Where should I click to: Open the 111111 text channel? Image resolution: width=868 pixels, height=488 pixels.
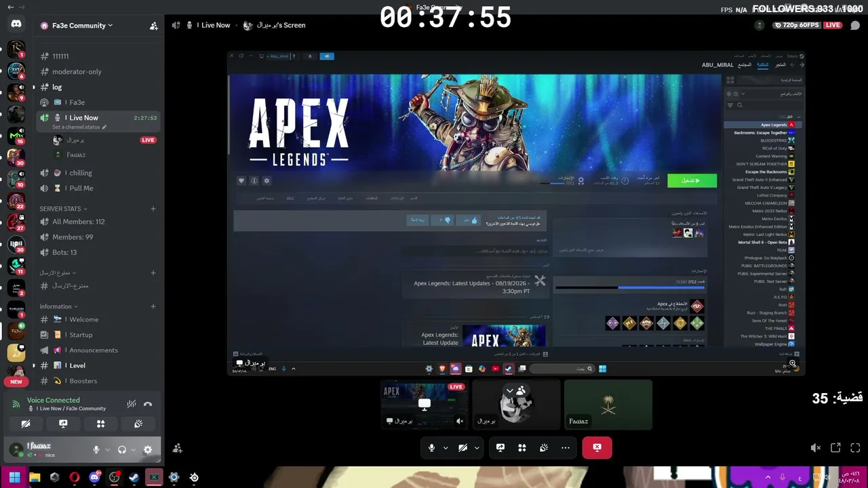98,56
